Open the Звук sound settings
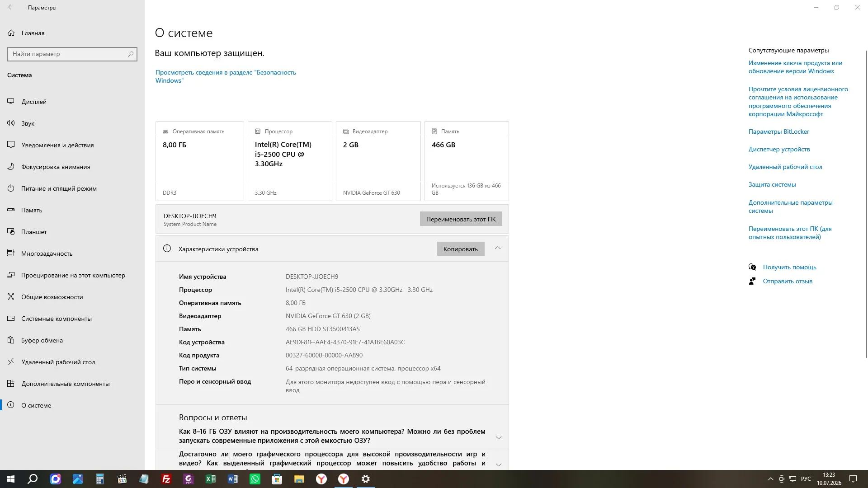 [x=72, y=123]
